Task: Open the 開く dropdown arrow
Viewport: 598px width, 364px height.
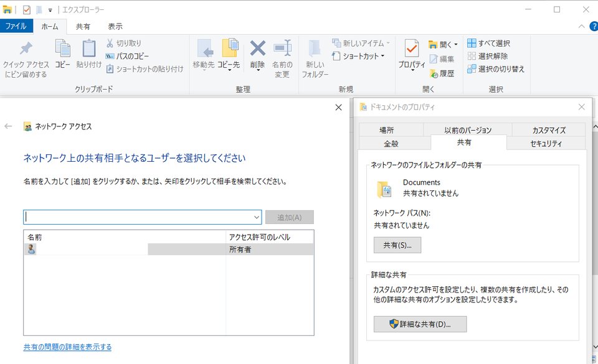Action: pyautogui.click(x=456, y=45)
